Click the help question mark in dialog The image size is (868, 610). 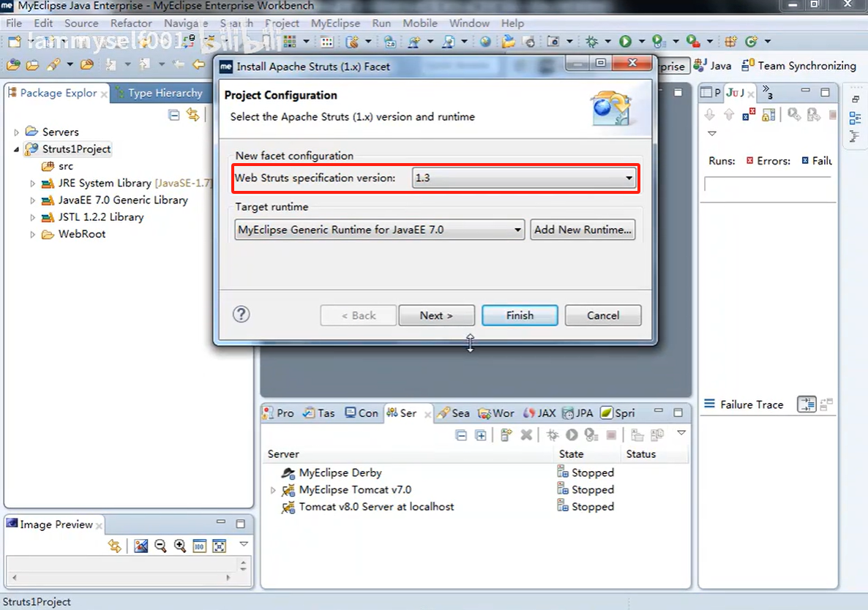point(242,315)
